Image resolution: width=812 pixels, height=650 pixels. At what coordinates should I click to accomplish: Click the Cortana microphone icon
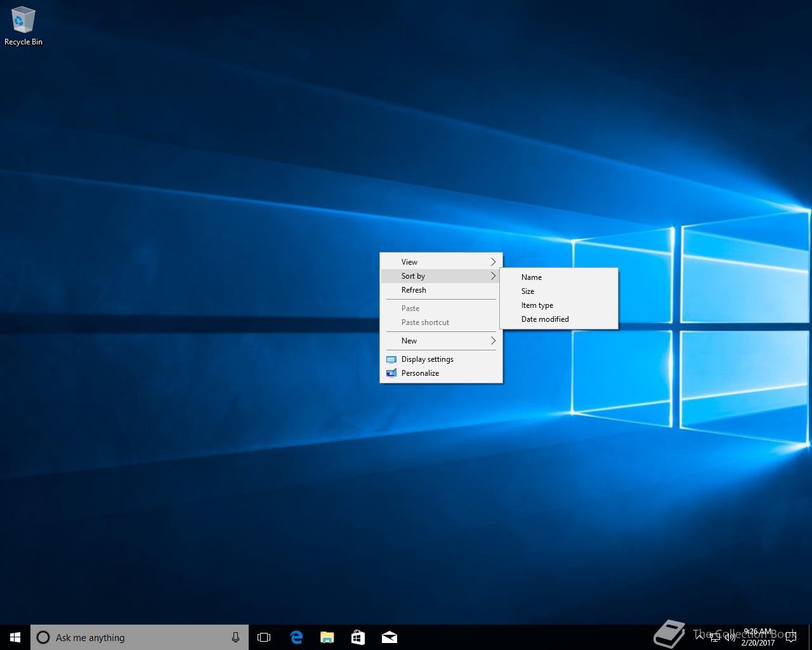pyautogui.click(x=235, y=637)
